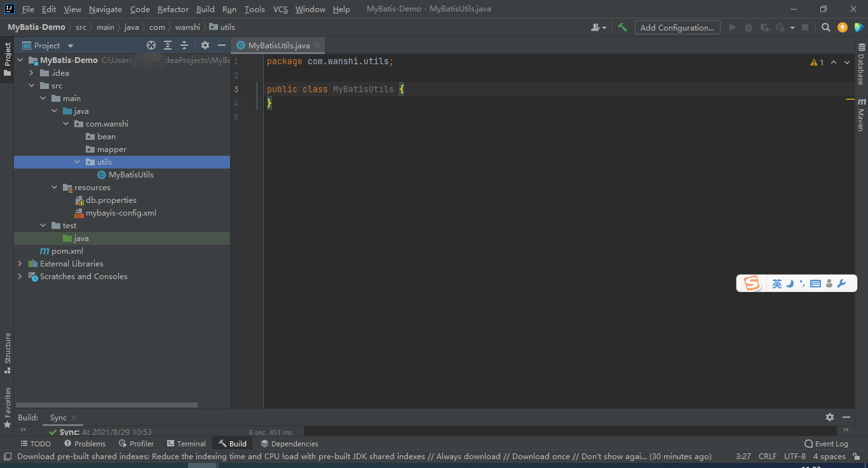Hide the Project tool window
Viewport: 868px width, 468px height.
[222, 45]
